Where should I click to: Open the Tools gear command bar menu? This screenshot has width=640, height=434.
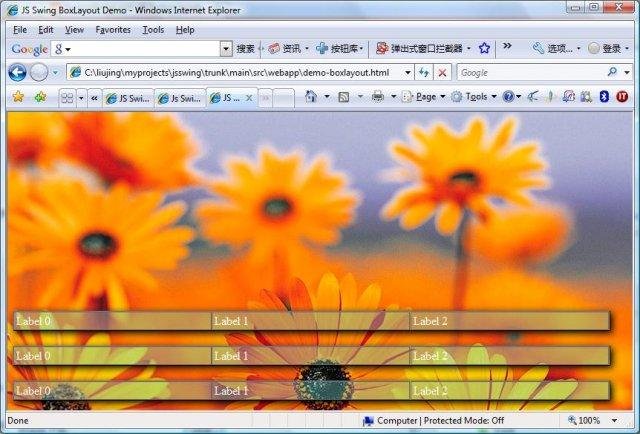[473, 97]
